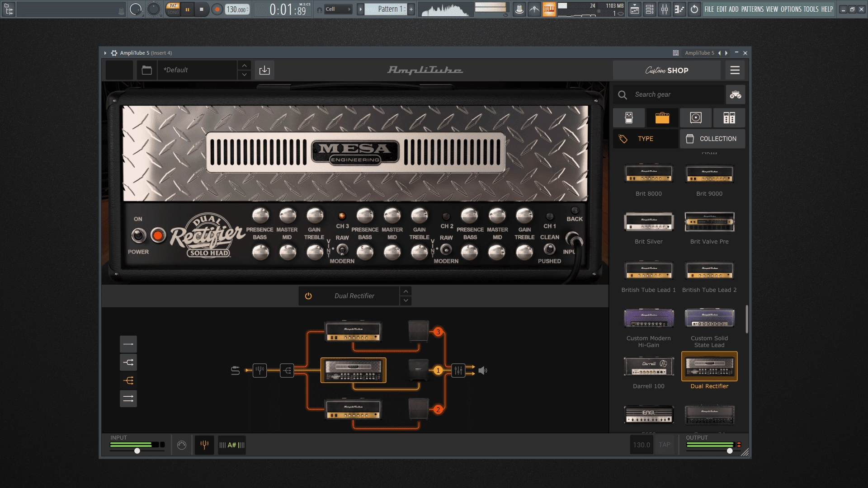Select the amplifier gear category icon
The image size is (868, 488).
pos(662,118)
